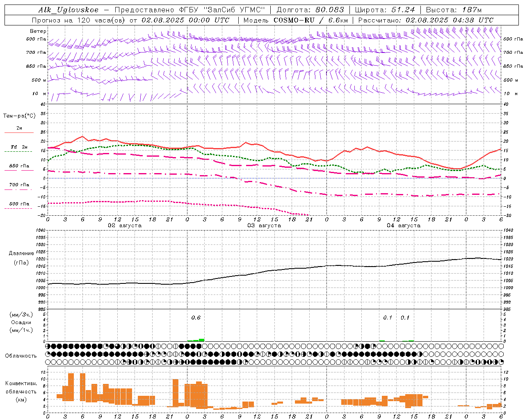Click the Ветер panel label
525x420 pixels.
38,31
